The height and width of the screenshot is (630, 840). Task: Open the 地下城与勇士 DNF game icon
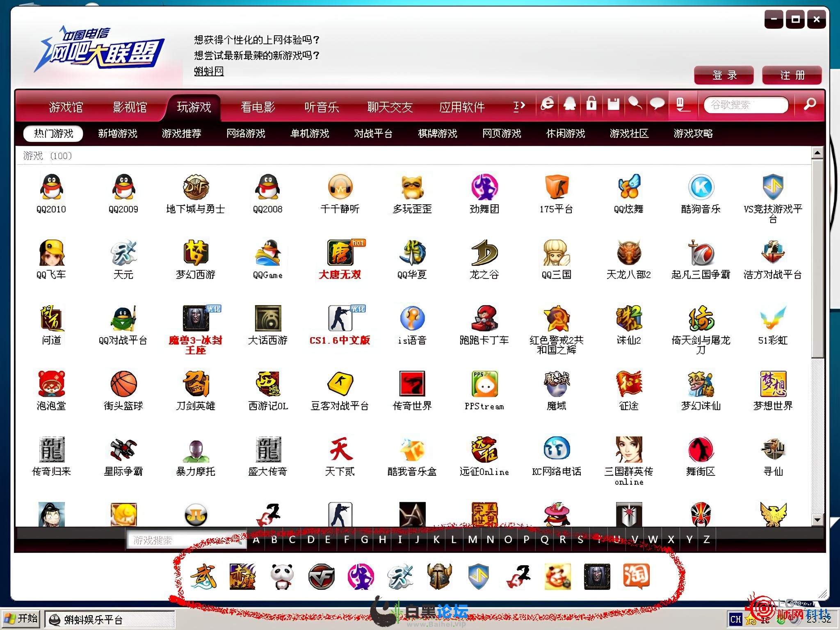tap(196, 187)
